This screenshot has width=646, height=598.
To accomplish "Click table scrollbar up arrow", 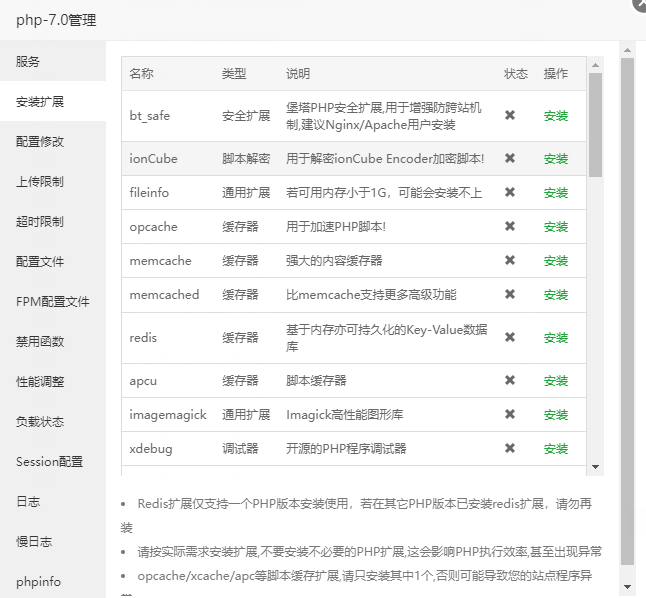I will click(x=595, y=65).
